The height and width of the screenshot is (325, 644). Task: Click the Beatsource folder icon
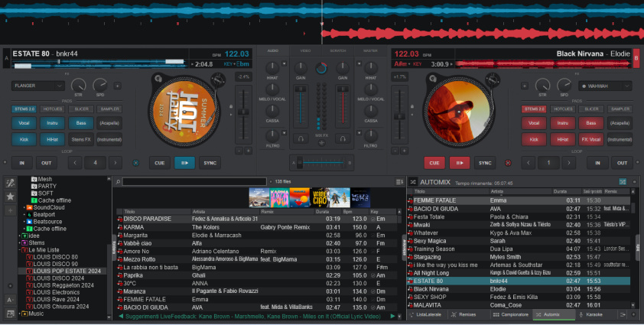click(x=29, y=222)
